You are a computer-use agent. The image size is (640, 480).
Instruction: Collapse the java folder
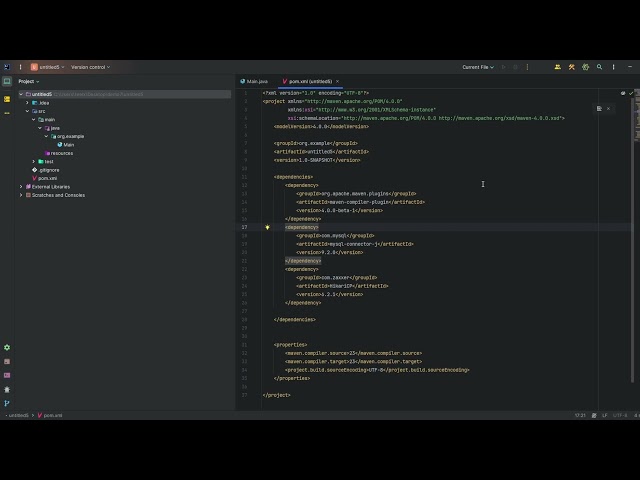coord(40,128)
